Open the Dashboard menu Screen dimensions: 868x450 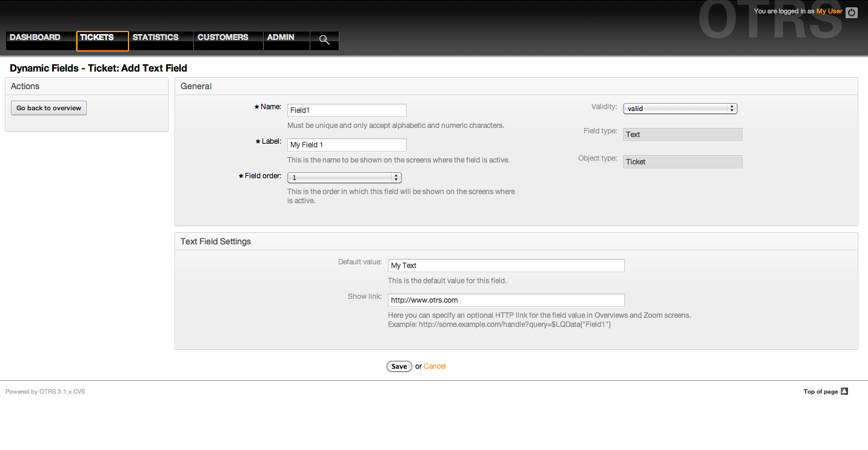(x=35, y=38)
